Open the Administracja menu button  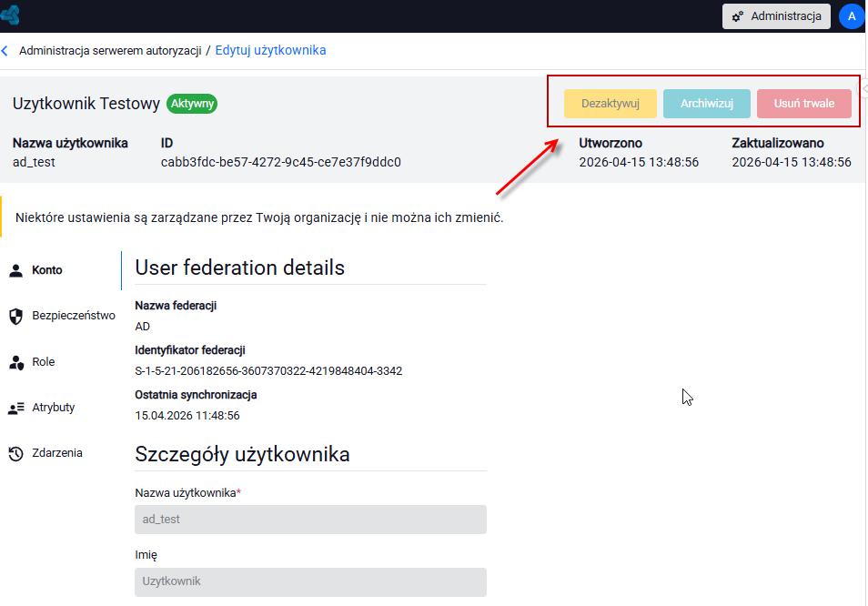pyautogui.click(x=776, y=16)
